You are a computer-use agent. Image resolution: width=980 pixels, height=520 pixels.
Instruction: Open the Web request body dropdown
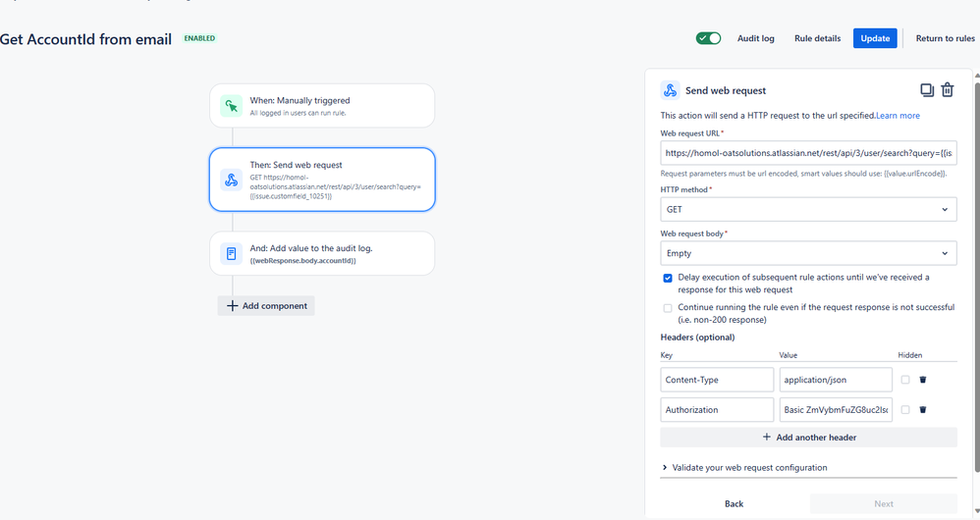(808, 253)
